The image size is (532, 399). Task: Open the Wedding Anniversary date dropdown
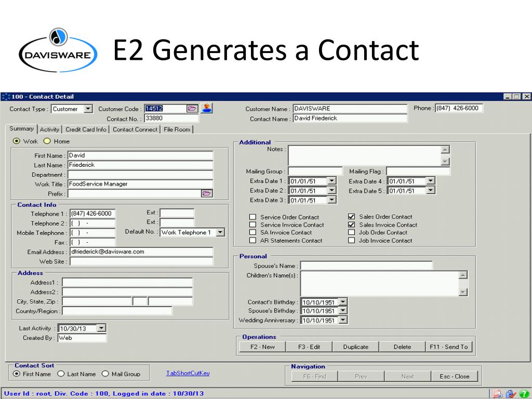click(343, 320)
